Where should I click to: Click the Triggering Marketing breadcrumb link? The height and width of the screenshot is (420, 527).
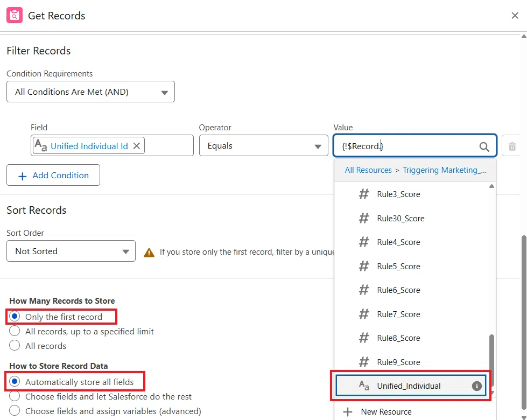coord(444,170)
